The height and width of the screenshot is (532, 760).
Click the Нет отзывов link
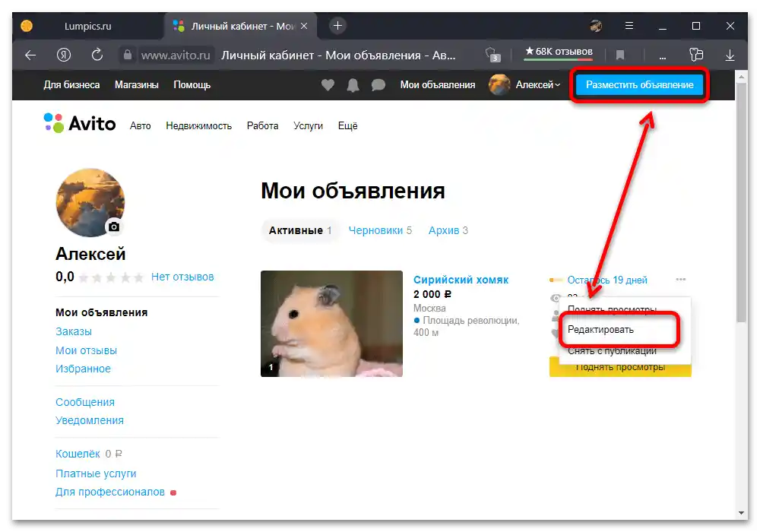pos(182,277)
